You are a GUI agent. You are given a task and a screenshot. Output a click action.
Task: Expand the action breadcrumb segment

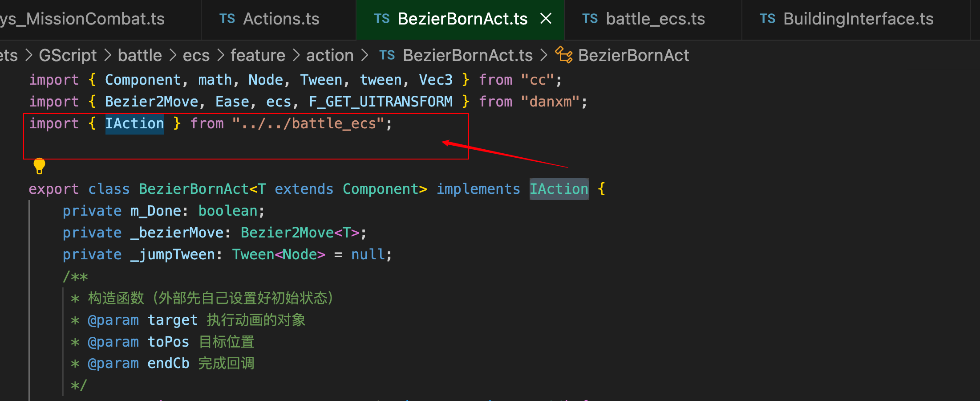pos(330,55)
